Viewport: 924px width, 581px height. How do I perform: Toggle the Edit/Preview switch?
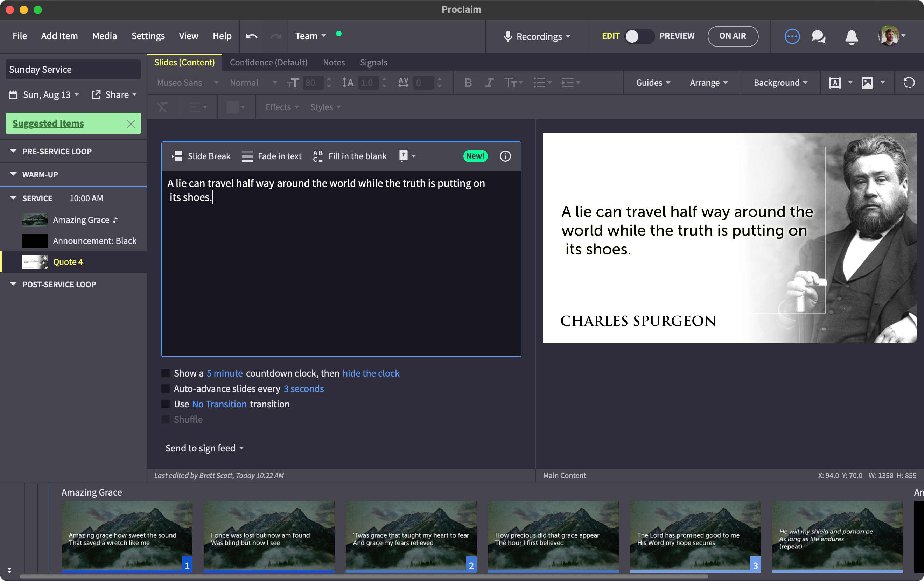pos(639,36)
